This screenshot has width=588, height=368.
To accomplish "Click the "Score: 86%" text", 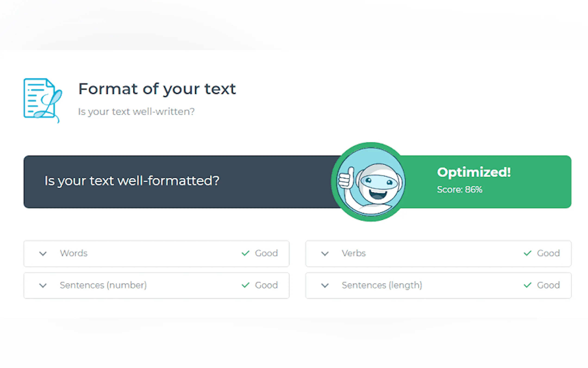I will point(460,190).
